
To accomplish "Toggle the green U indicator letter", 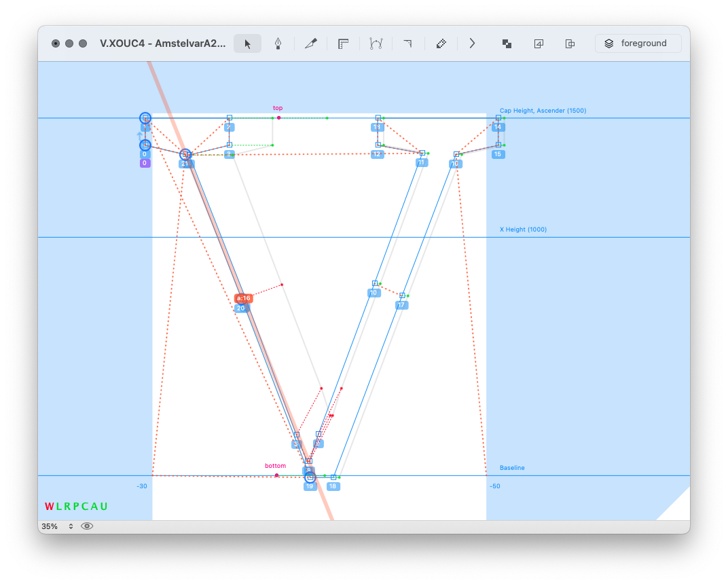I will [104, 507].
